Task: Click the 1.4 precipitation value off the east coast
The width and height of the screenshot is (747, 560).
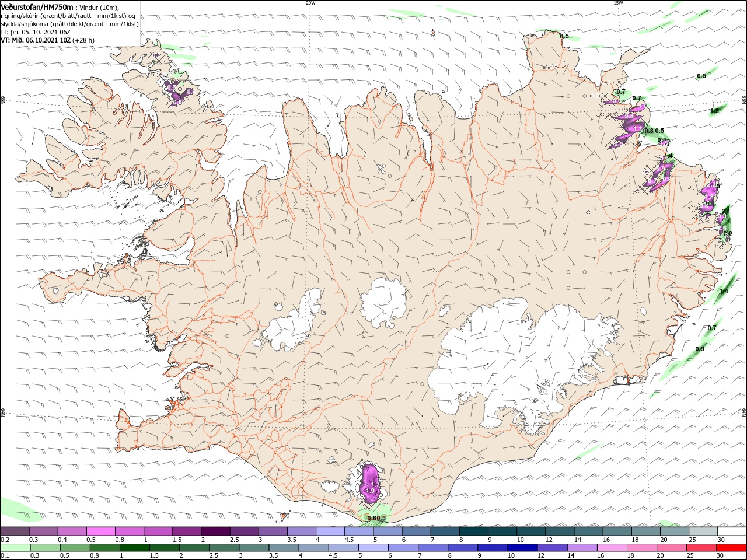Action: pyautogui.click(x=724, y=291)
